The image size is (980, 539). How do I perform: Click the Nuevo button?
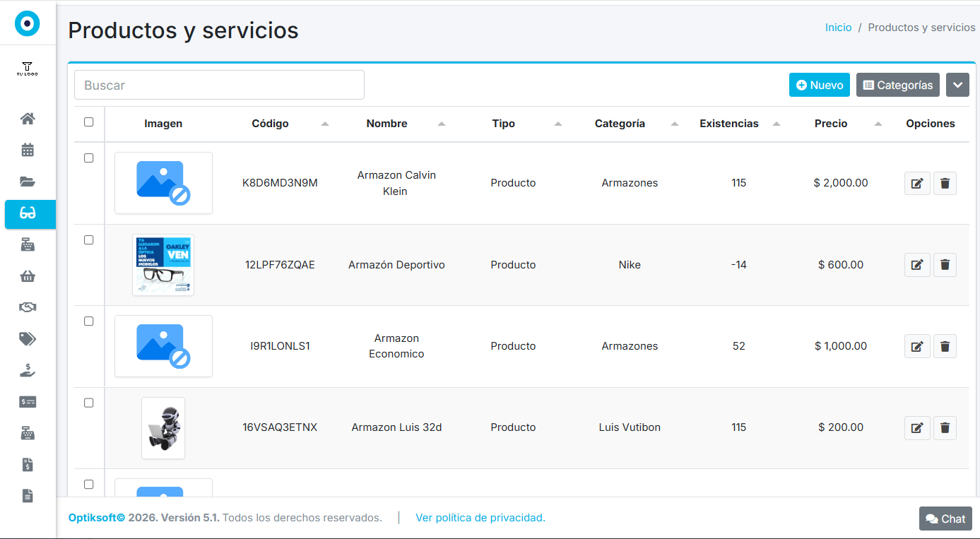[819, 85]
